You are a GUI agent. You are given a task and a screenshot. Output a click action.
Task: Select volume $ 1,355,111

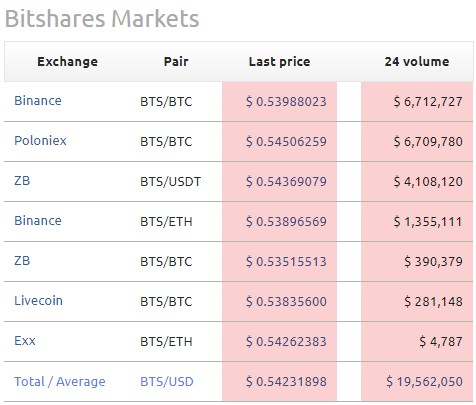(428, 222)
